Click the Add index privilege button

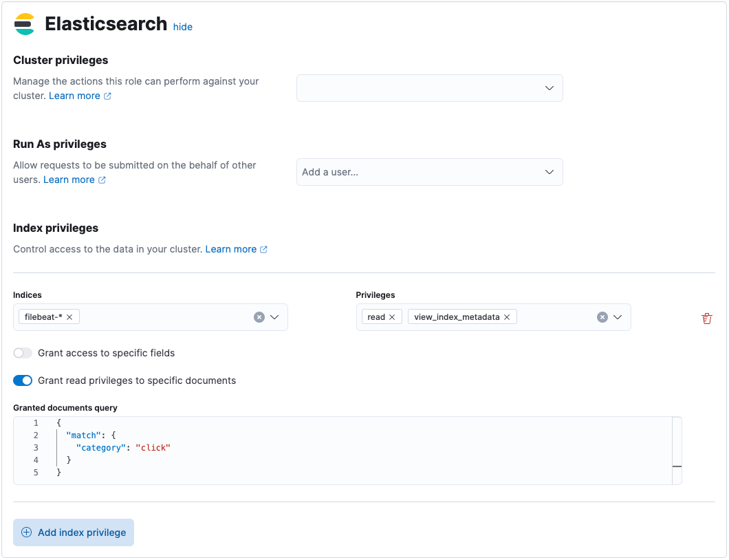73,532
